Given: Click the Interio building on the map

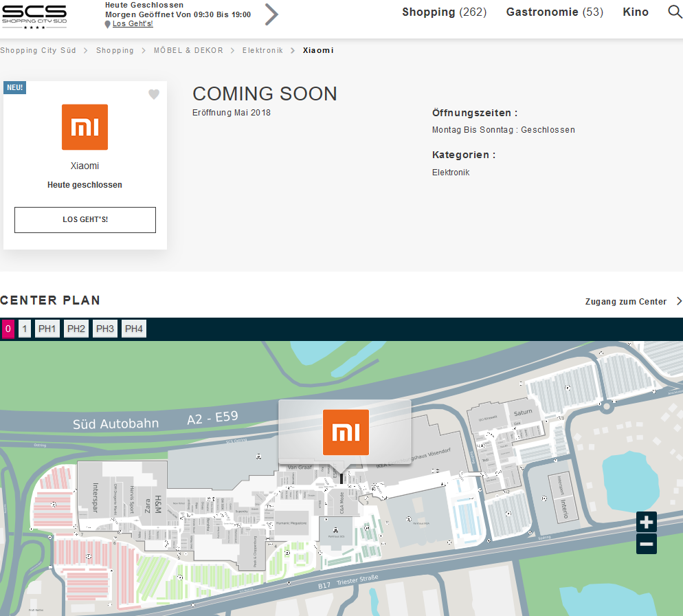Looking at the screenshot, I should coord(565,509).
